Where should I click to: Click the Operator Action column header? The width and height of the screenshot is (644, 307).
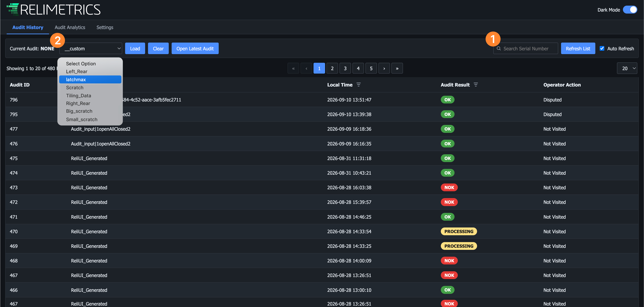(562, 85)
